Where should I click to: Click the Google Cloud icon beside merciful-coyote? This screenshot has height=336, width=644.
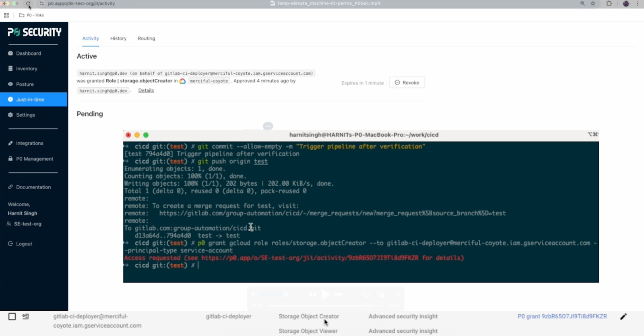pos(182,81)
